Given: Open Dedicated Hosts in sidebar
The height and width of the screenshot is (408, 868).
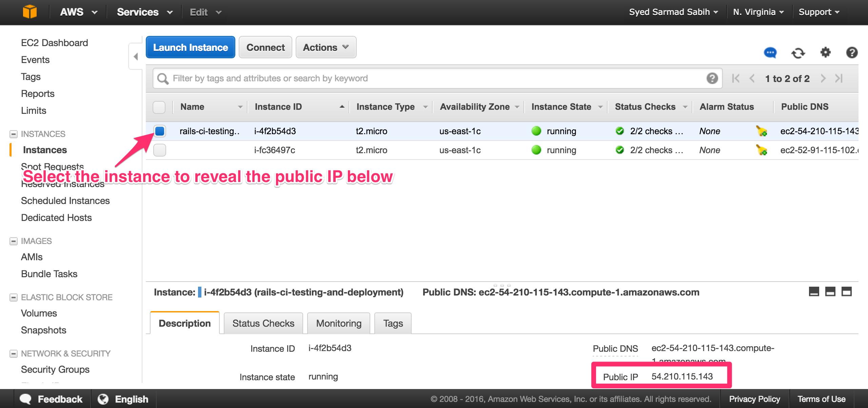Looking at the screenshot, I should click(56, 218).
